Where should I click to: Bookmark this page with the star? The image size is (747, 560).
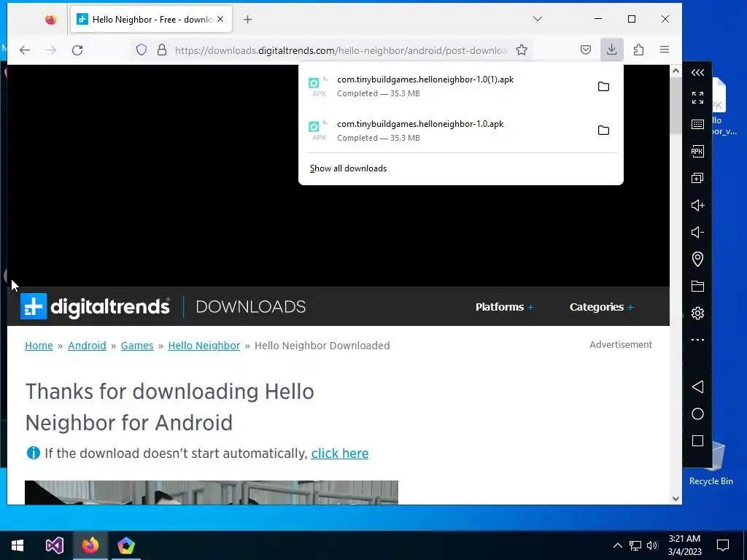coord(522,50)
